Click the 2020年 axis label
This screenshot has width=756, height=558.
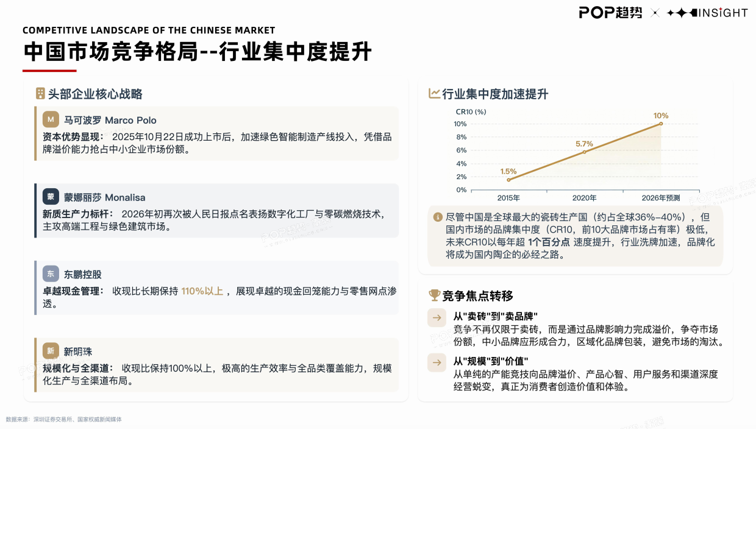point(584,198)
